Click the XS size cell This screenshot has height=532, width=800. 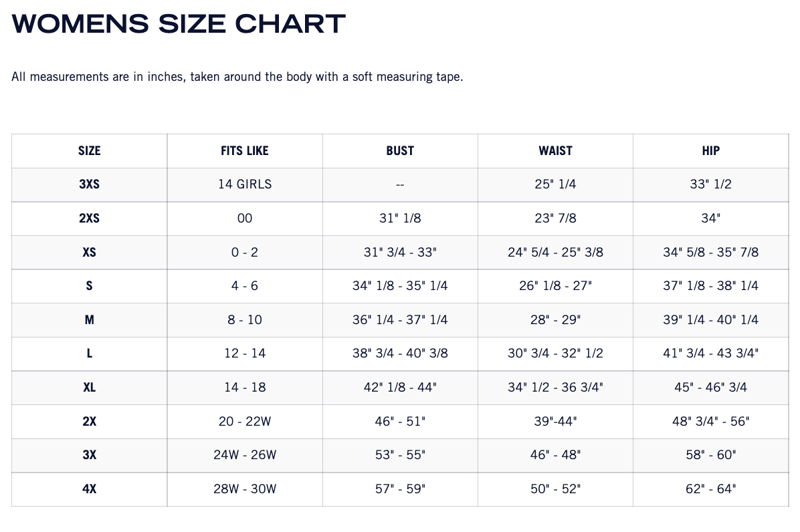pyautogui.click(x=89, y=252)
